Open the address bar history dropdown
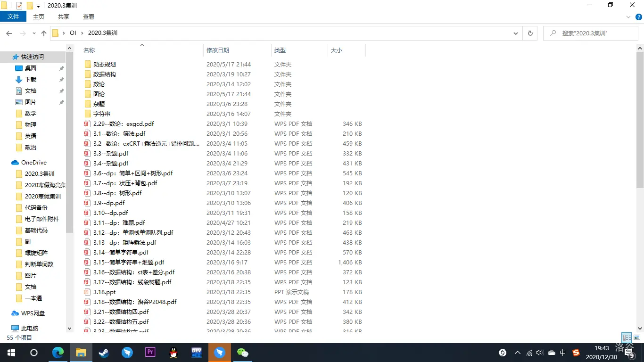Viewport: 644px width, 362px height. pos(516,33)
